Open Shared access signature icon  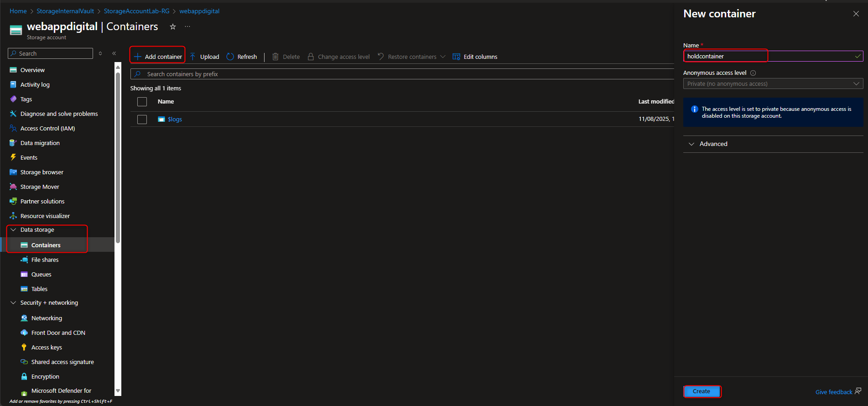point(24,362)
